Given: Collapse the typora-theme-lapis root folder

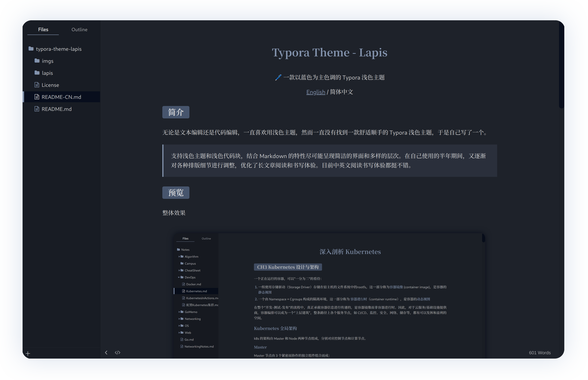Looking at the screenshot, I should [x=58, y=49].
